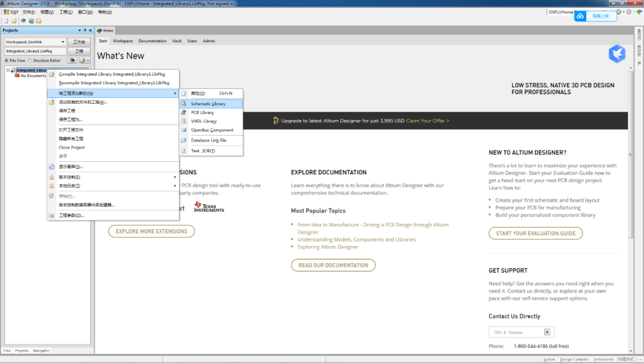Click the Schematic Library icon in submenu
Screen dimensions: 644x363
[x=184, y=104]
